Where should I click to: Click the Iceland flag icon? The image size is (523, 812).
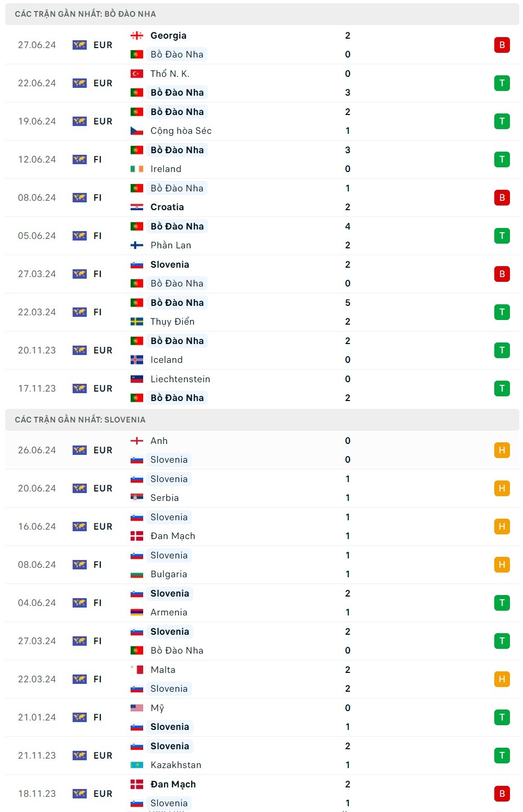click(x=137, y=360)
